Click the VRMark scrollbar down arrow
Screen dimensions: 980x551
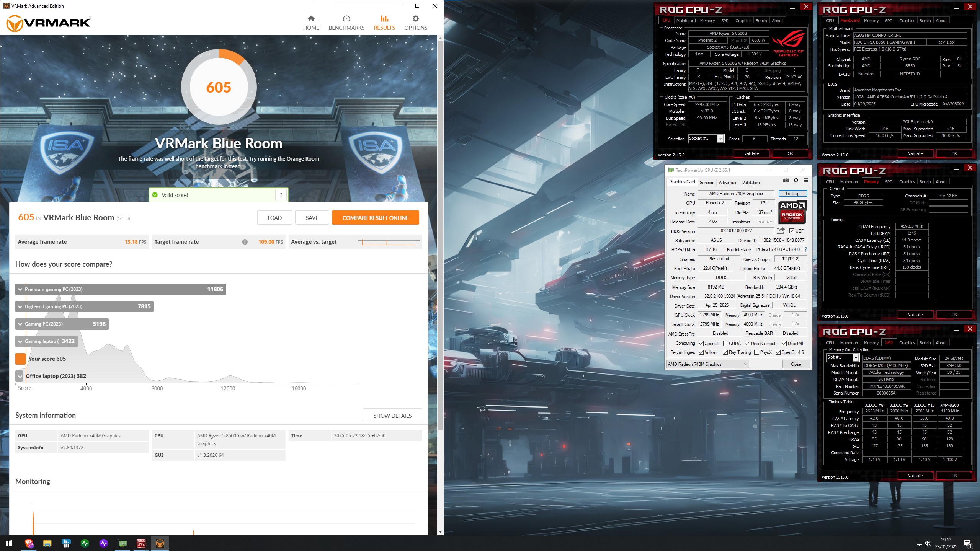pyautogui.click(x=440, y=532)
